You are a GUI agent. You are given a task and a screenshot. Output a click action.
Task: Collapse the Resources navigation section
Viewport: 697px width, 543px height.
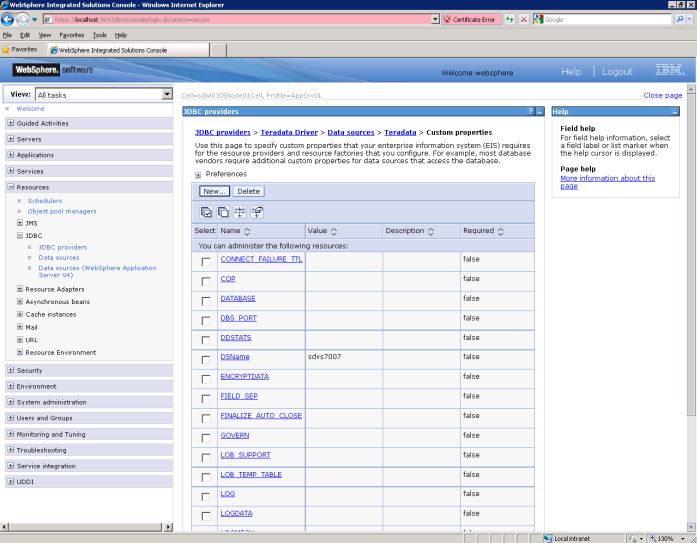coord(11,187)
